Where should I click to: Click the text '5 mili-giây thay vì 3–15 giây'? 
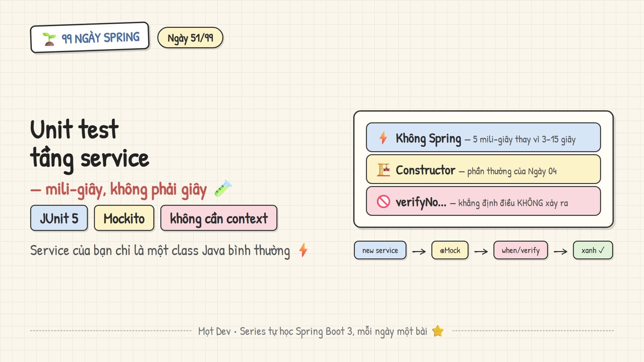pos(524,139)
